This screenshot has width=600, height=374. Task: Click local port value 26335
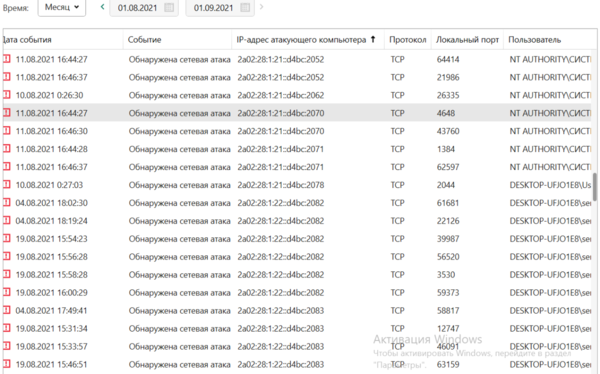click(448, 95)
